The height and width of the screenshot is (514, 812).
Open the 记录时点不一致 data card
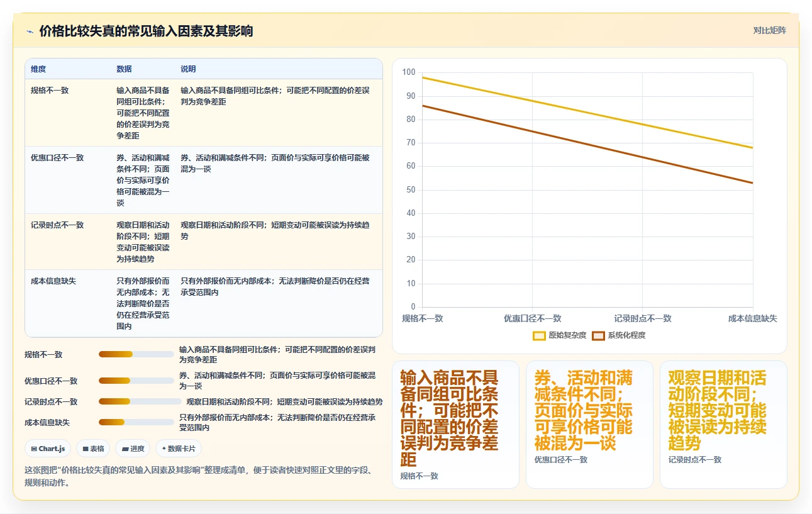[723, 425]
